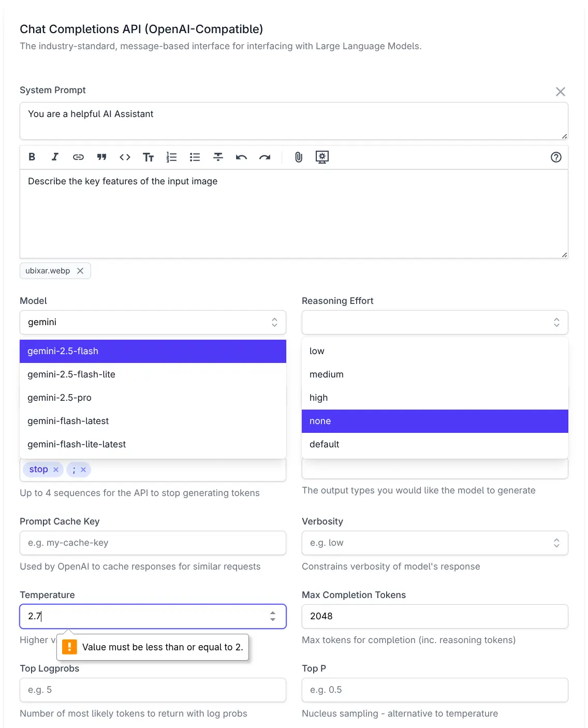Toggle the Model combo box arrows

[274, 322]
